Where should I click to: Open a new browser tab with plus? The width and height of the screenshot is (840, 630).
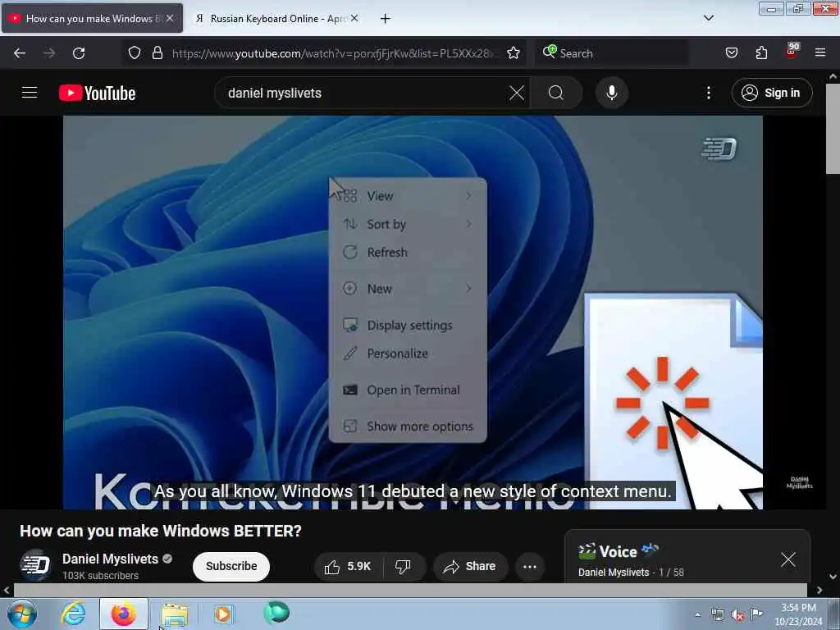385,19
